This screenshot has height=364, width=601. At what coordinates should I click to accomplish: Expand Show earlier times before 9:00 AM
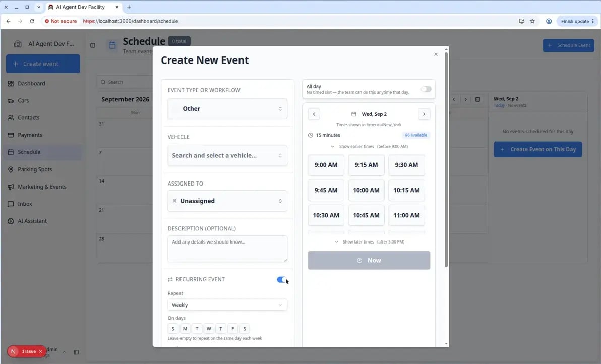coord(369,146)
